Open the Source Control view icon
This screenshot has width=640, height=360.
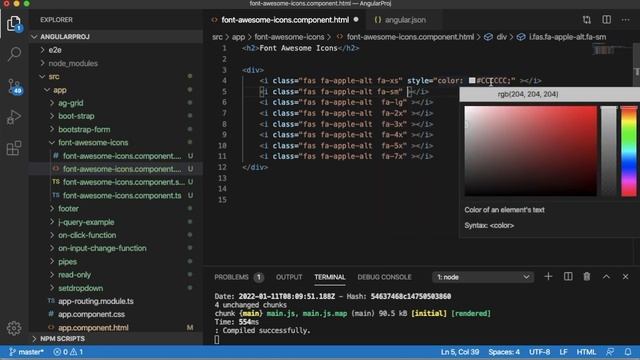click(14, 87)
